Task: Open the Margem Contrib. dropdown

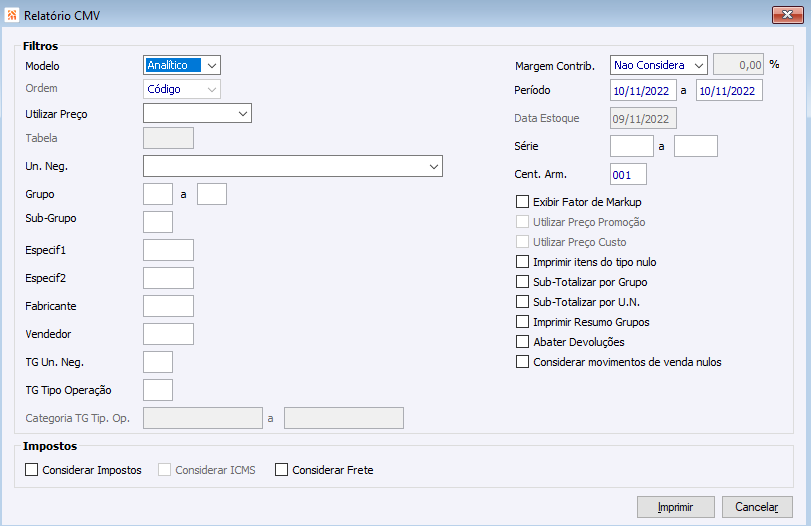Action: [658, 65]
